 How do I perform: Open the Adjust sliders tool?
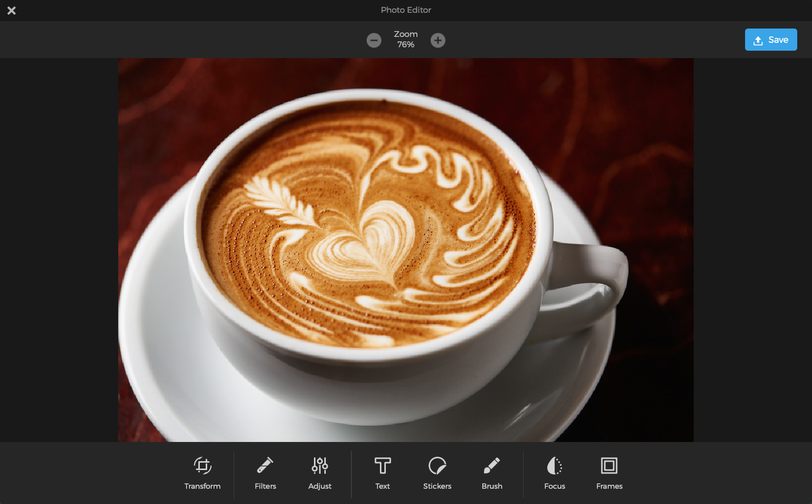click(320, 473)
